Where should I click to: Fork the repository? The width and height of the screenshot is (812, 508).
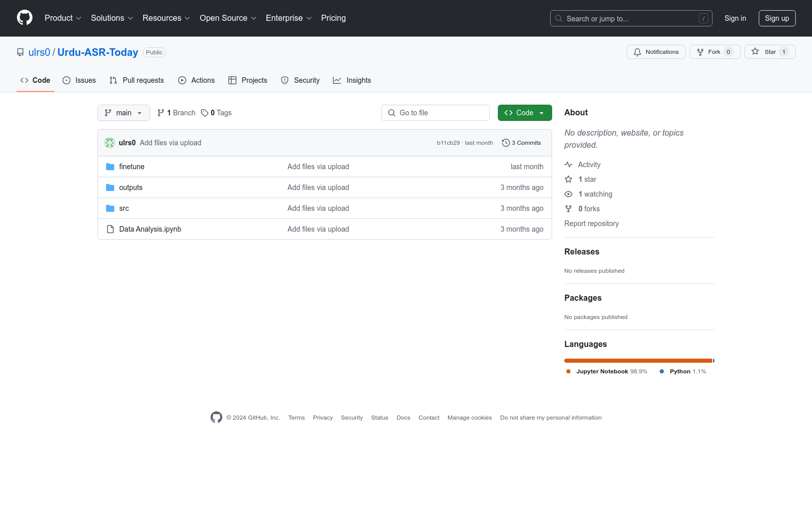715,52
